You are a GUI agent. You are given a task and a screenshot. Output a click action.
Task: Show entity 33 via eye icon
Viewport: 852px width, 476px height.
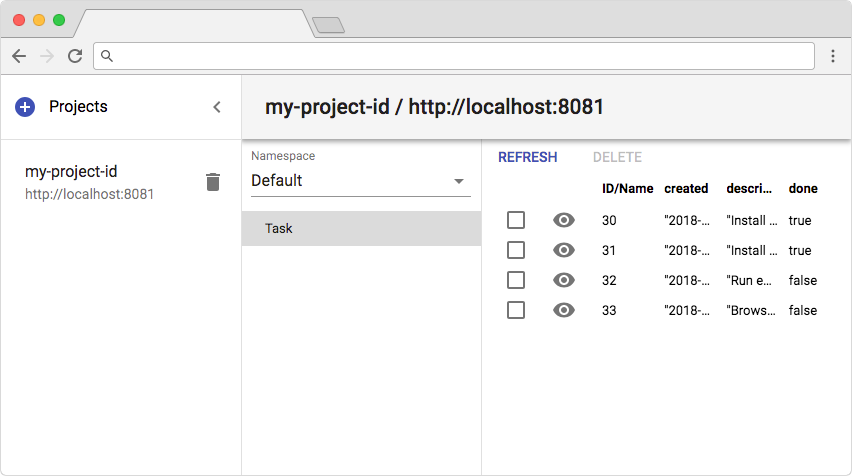[564, 310]
